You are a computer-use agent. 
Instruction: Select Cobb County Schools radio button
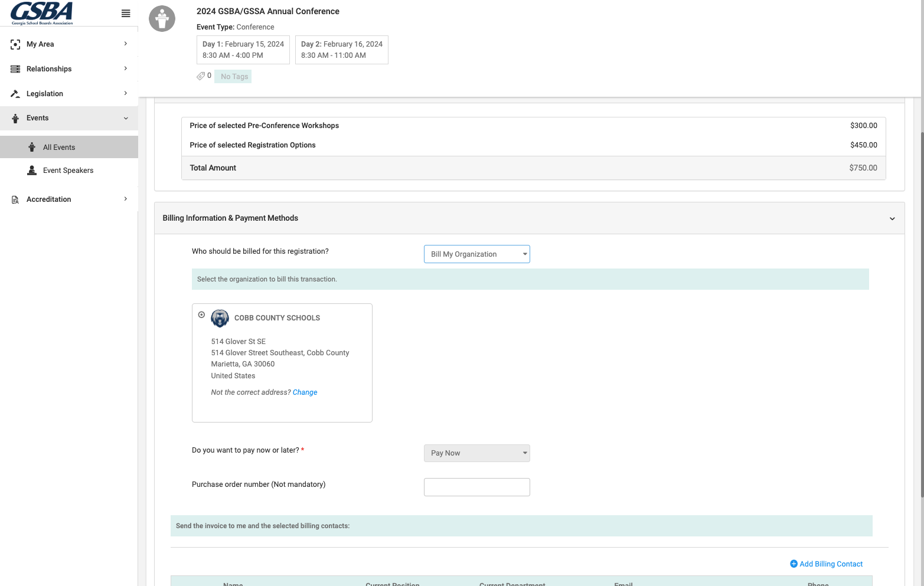tap(201, 315)
